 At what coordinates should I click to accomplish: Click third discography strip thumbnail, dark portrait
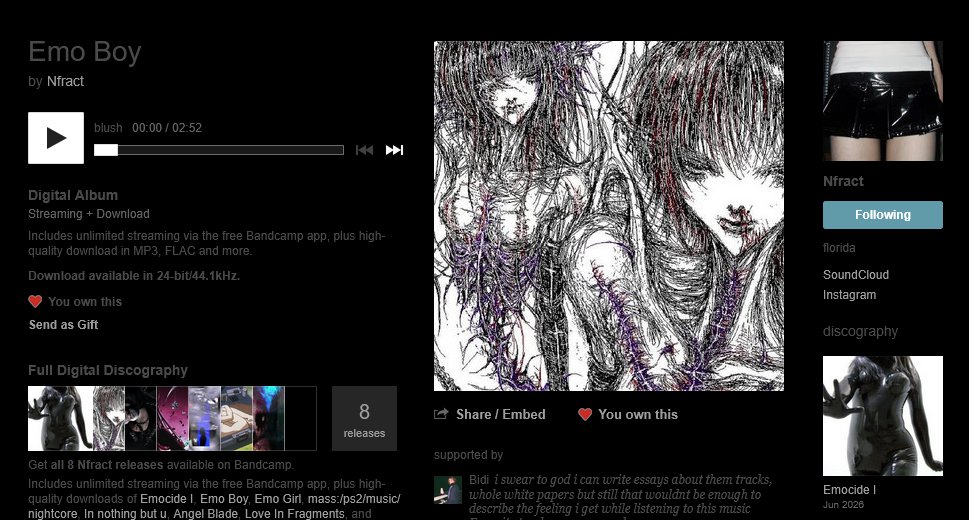pos(141,419)
